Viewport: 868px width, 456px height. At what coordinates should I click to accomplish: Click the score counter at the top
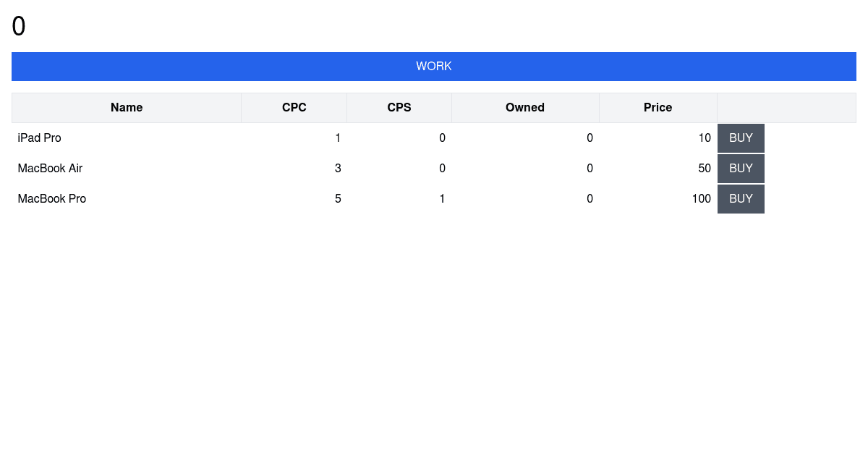[x=19, y=27]
